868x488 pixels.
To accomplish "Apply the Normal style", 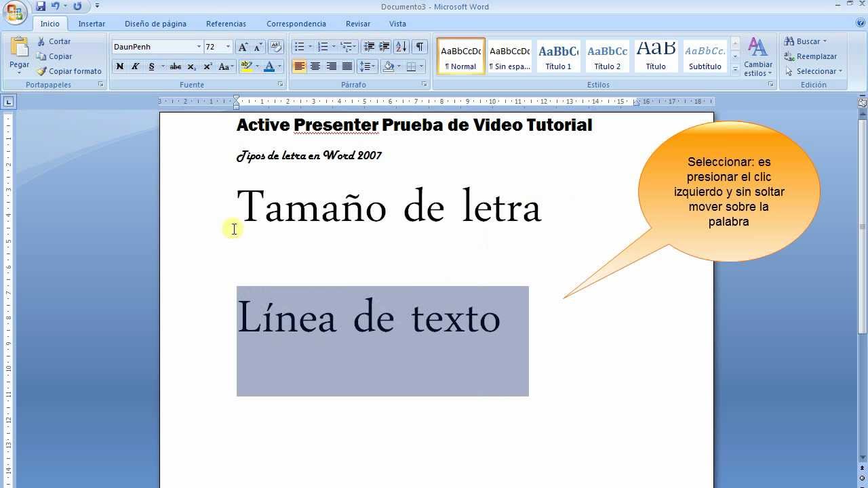I will pos(461,56).
